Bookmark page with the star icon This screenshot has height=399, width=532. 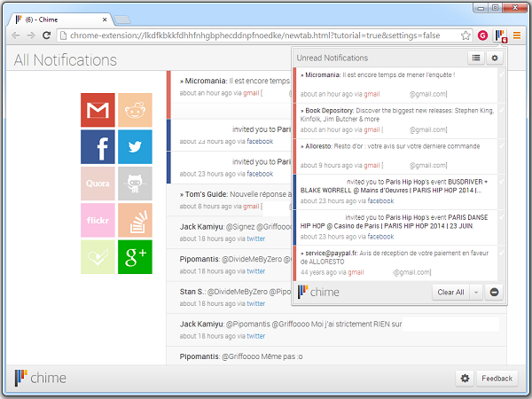tap(465, 35)
